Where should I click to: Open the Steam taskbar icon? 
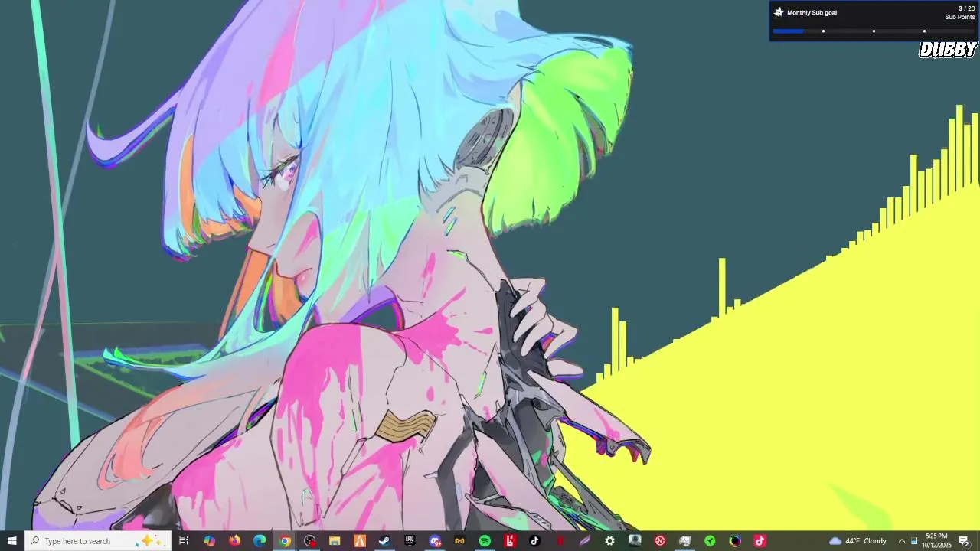tap(384, 541)
